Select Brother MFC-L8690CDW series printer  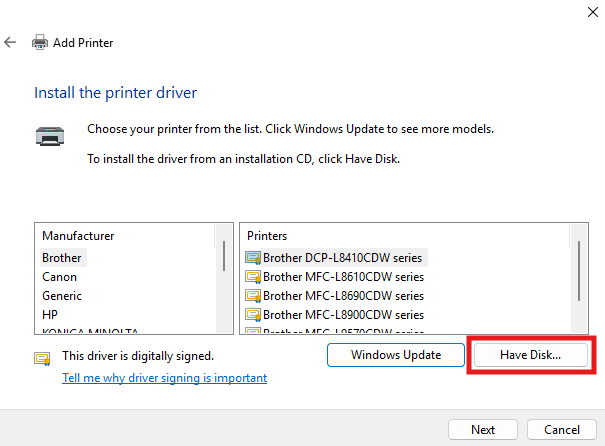343,296
